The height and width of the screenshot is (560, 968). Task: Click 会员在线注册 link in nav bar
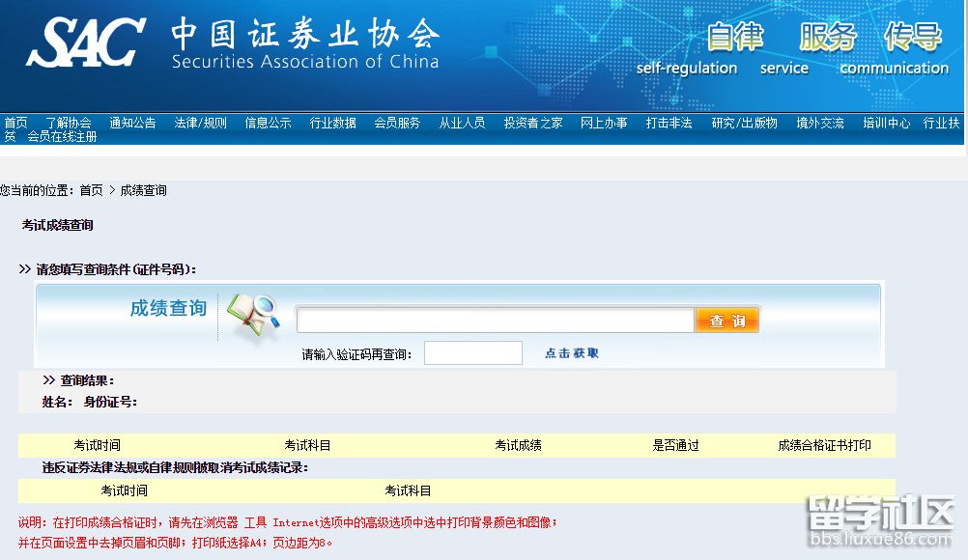62,136
